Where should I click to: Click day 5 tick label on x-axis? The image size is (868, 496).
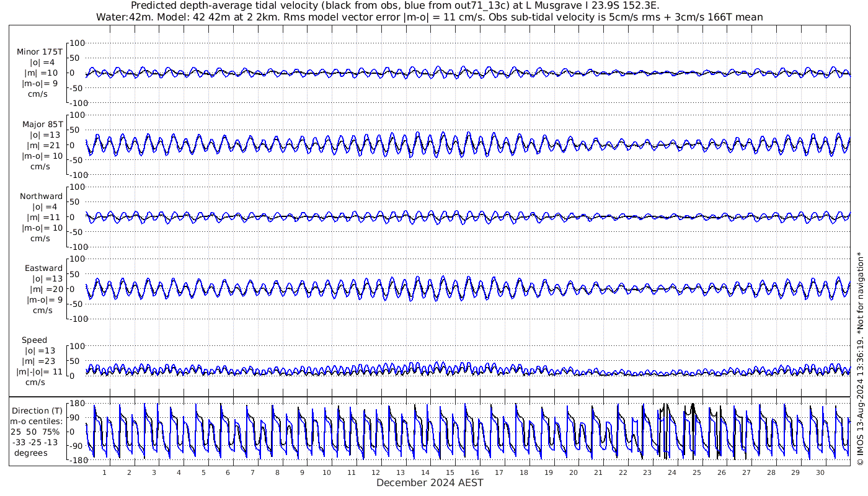(203, 472)
